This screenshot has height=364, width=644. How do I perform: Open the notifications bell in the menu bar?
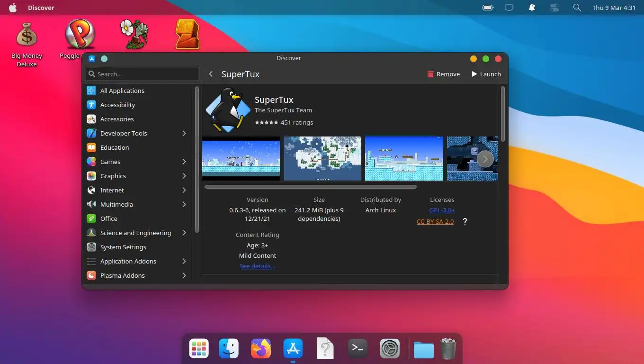click(x=532, y=8)
